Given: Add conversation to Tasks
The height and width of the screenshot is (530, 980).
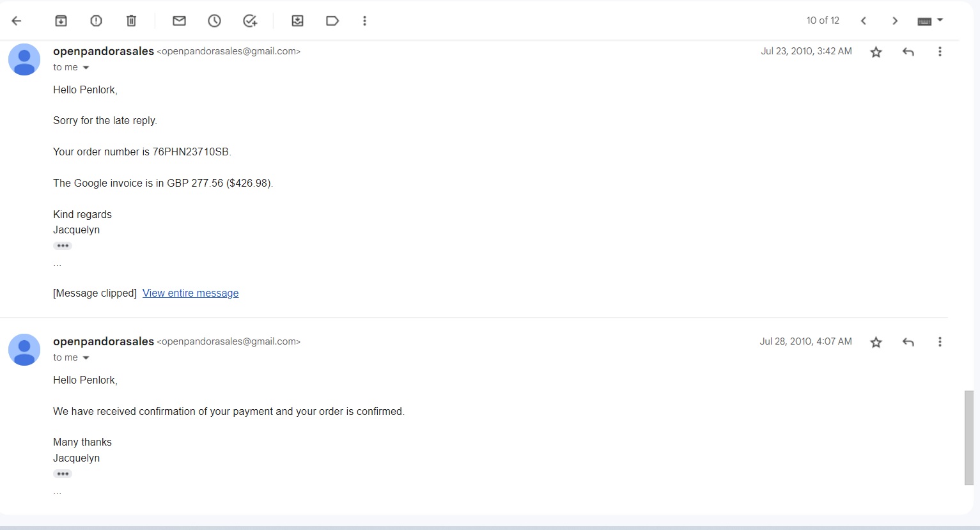Looking at the screenshot, I should tap(250, 21).
